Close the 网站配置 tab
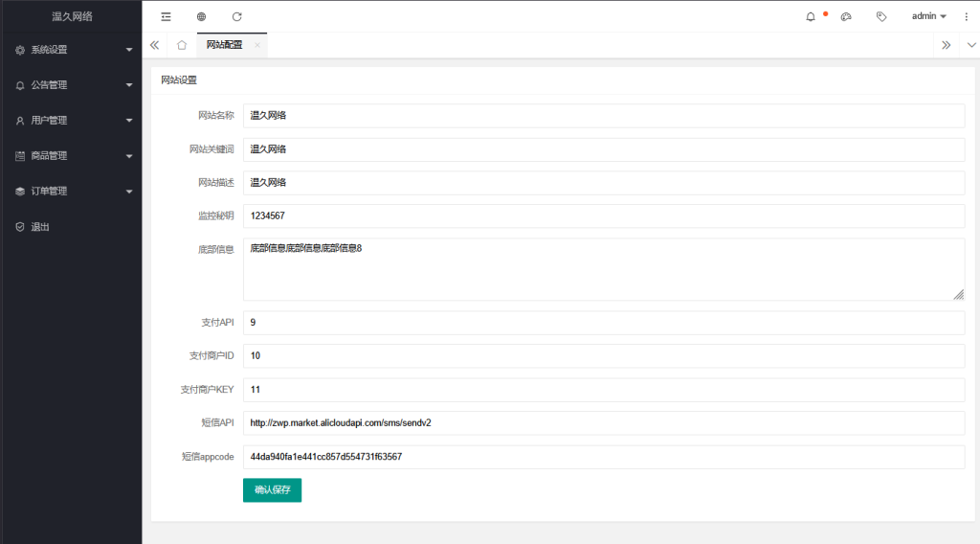The height and width of the screenshot is (544, 980). point(257,45)
